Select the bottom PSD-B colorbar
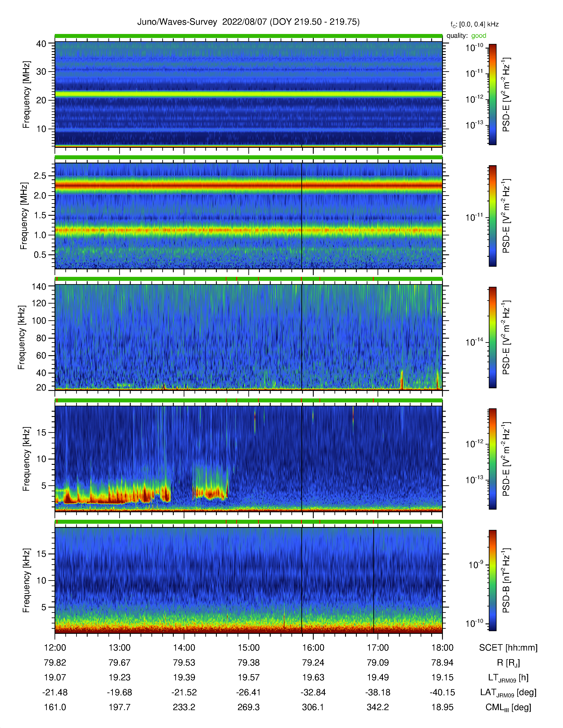The height and width of the screenshot is (728, 563). [492, 580]
